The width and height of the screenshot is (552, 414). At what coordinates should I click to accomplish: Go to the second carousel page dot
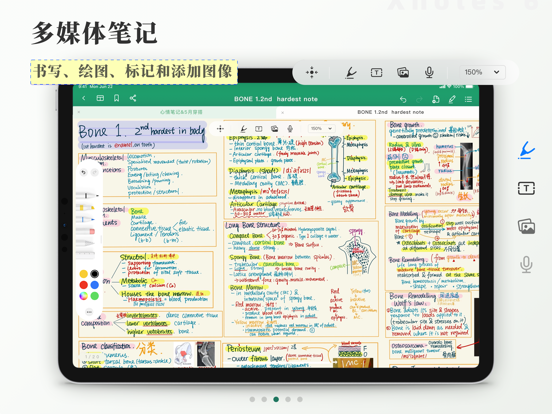(264, 399)
